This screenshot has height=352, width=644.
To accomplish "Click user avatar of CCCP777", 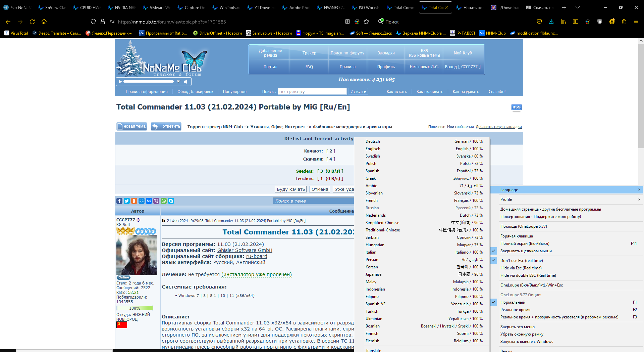I will click(136, 255).
